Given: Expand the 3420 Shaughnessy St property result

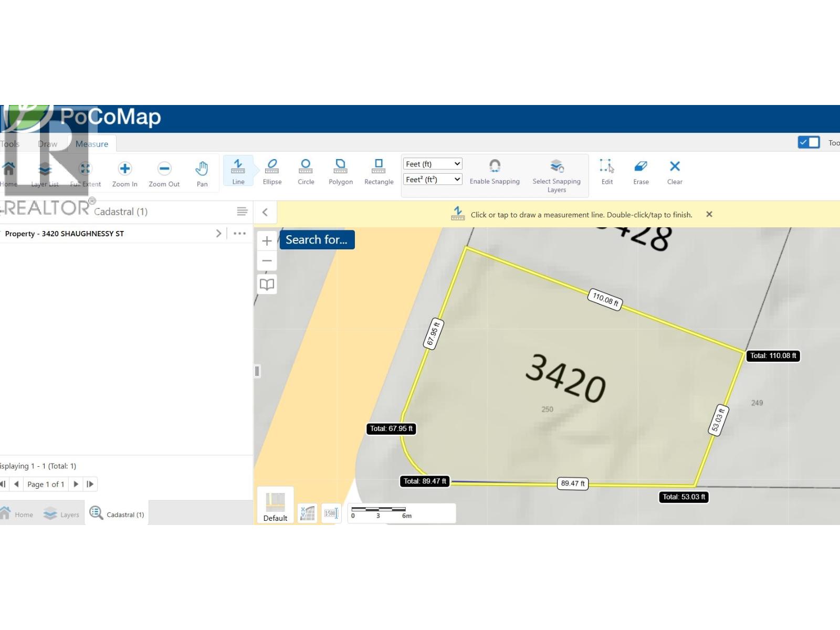Looking at the screenshot, I should click(x=218, y=234).
